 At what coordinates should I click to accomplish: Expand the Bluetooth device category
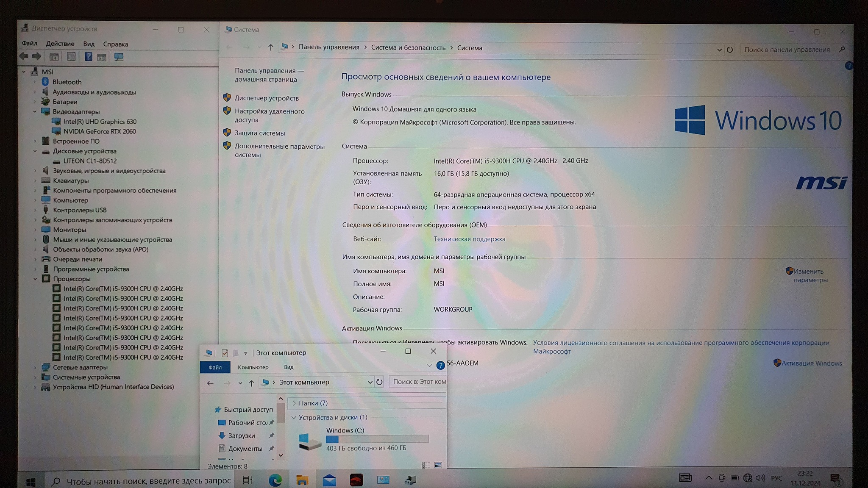[x=35, y=82]
